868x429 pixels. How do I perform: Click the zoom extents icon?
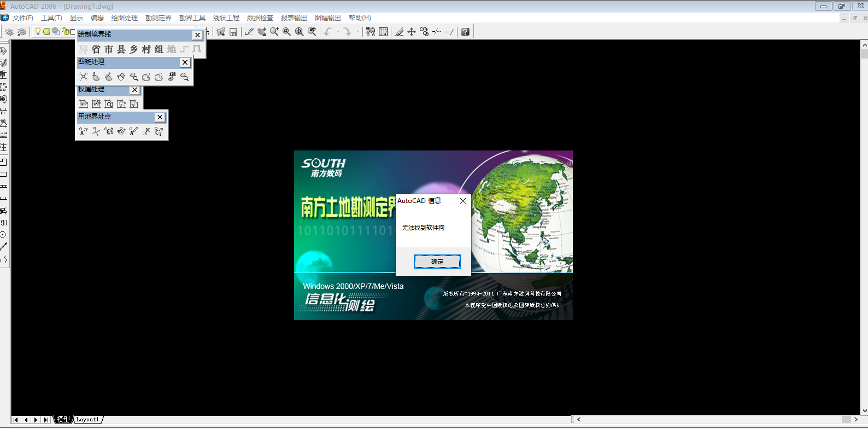coord(299,32)
